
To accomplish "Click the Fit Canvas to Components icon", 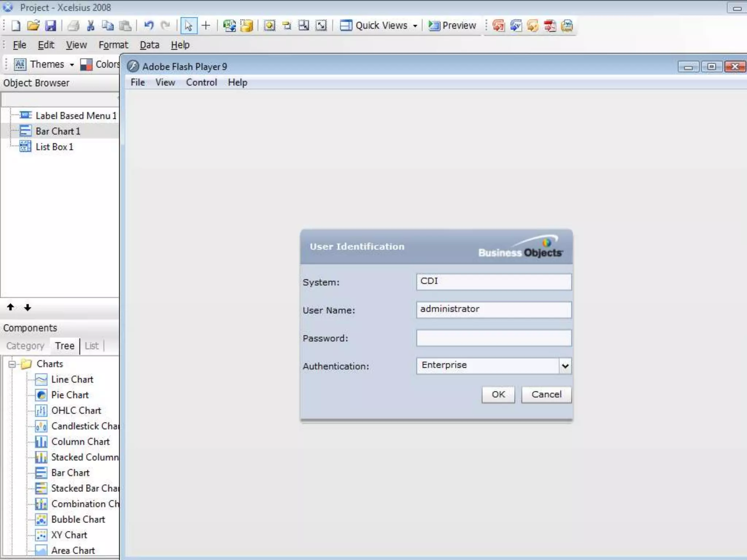I will point(304,26).
